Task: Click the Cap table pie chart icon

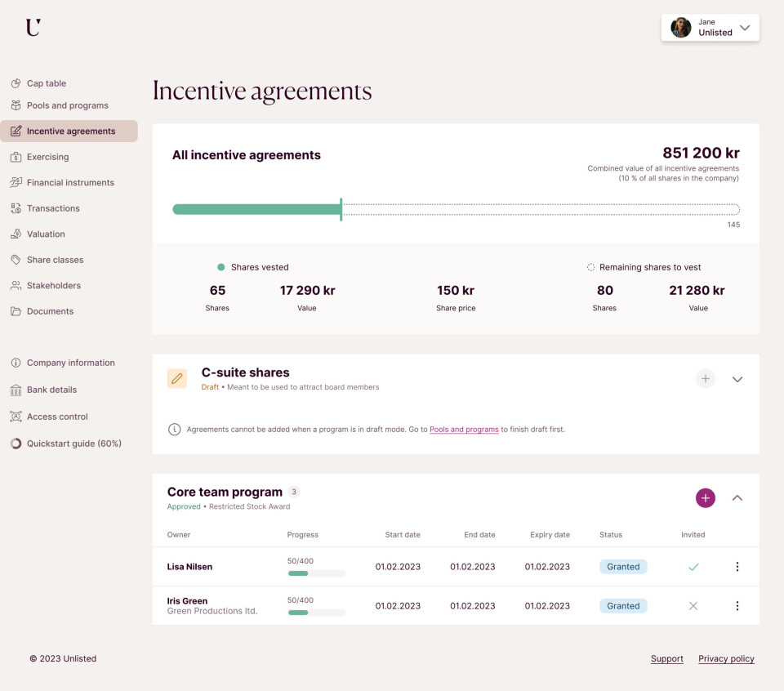Action: [x=16, y=83]
